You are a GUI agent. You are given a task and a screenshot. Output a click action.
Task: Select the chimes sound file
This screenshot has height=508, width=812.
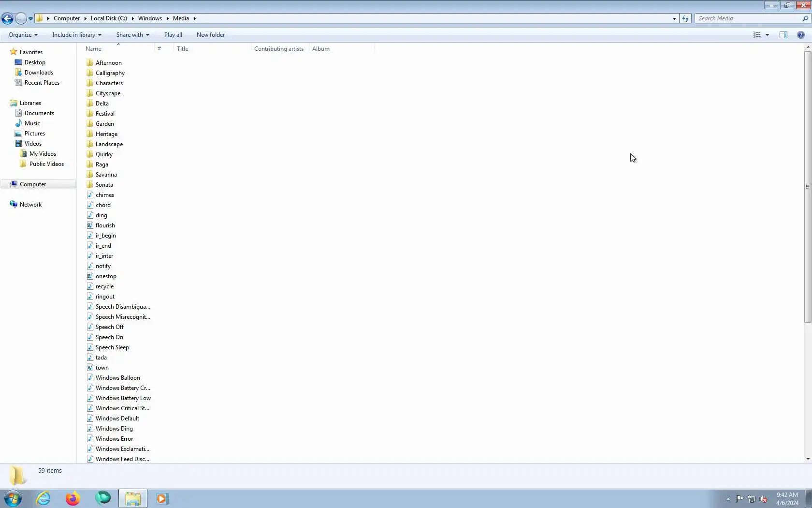click(104, 195)
